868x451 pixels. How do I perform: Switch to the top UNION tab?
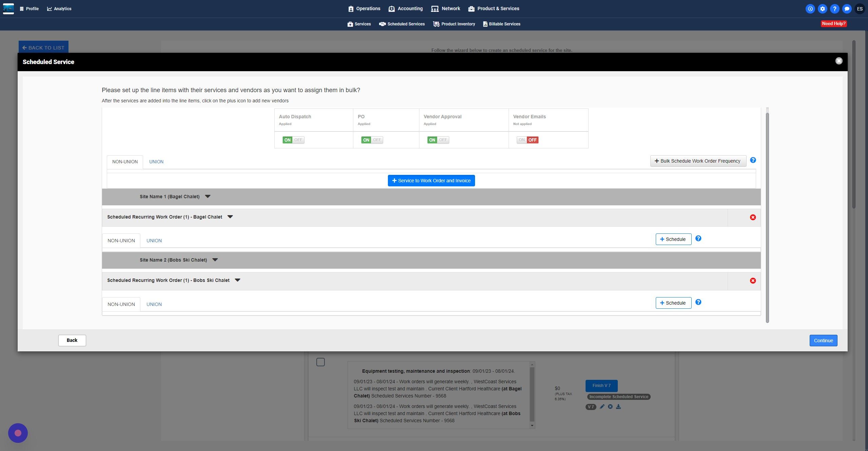156,162
